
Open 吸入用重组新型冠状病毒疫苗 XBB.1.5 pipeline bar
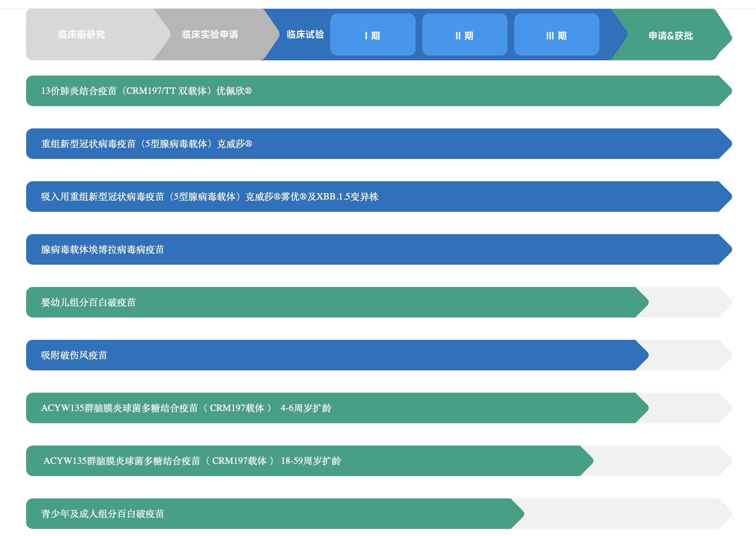(x=379, y=197)
